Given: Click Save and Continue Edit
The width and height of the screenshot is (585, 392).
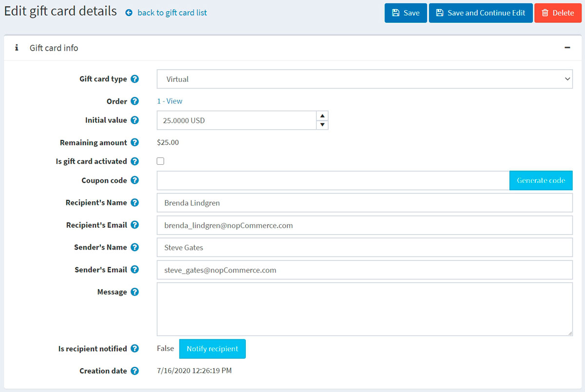Looking at the screenshot, I should (x=481, y=13).
